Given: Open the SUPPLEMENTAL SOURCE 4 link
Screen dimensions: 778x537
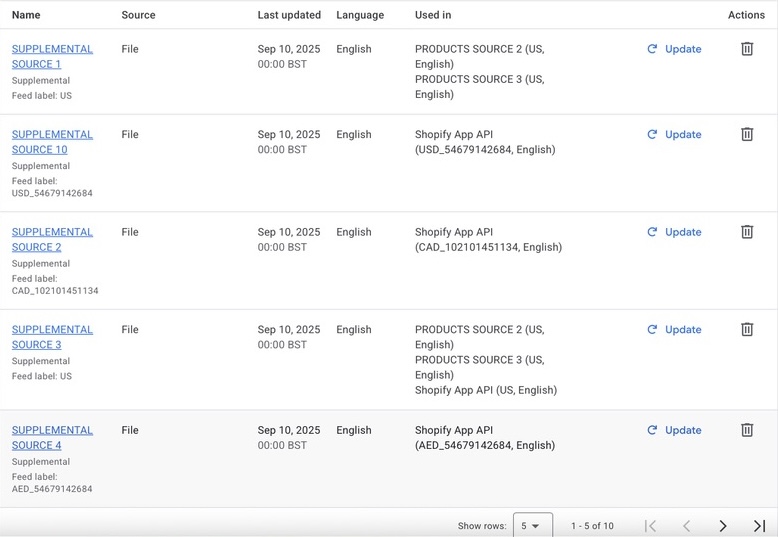Looking at the screenshot, I should click(52, 437).
